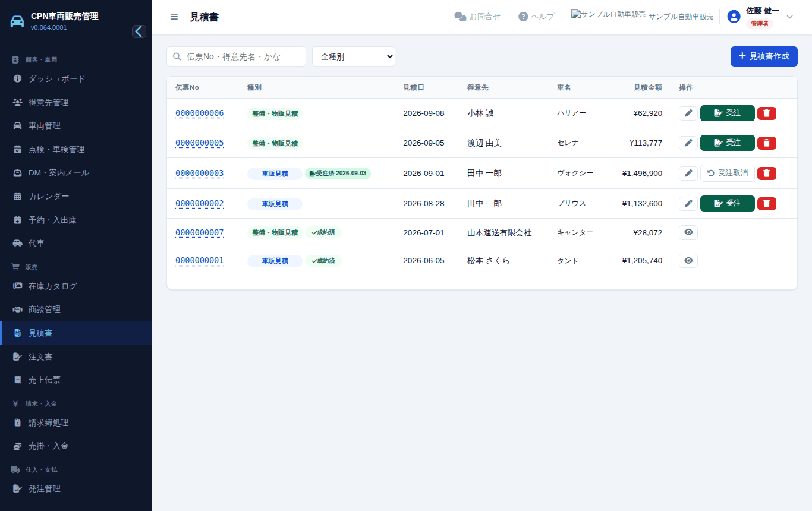Open 予約・入出庫 in sidebar
The image size is (812, 511).
click(76, 220)
